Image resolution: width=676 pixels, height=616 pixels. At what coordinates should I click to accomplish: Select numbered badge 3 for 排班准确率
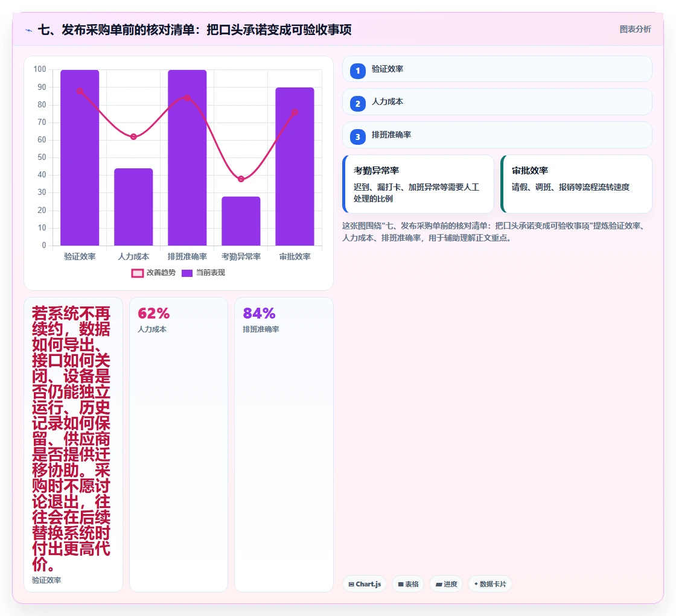357,136
